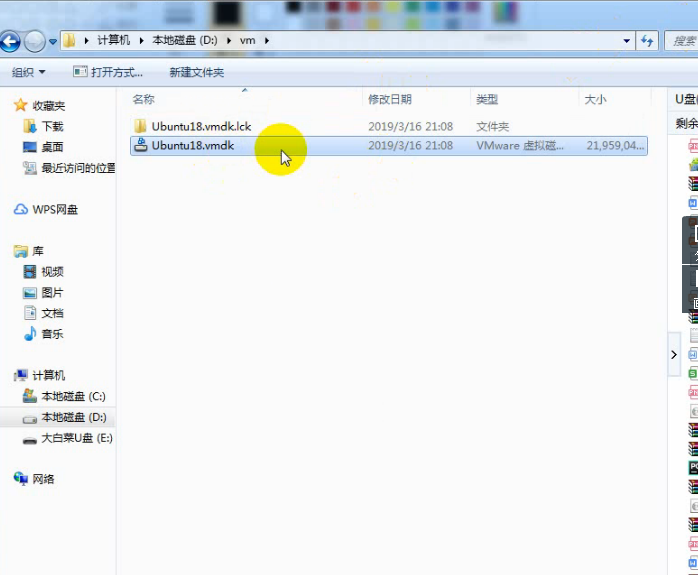
Task: Open the 音乐 library
Action: pos(52,334)
